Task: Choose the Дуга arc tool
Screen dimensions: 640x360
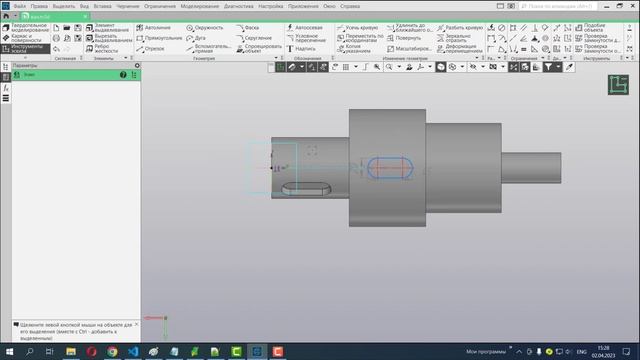Action: [196, 38]
